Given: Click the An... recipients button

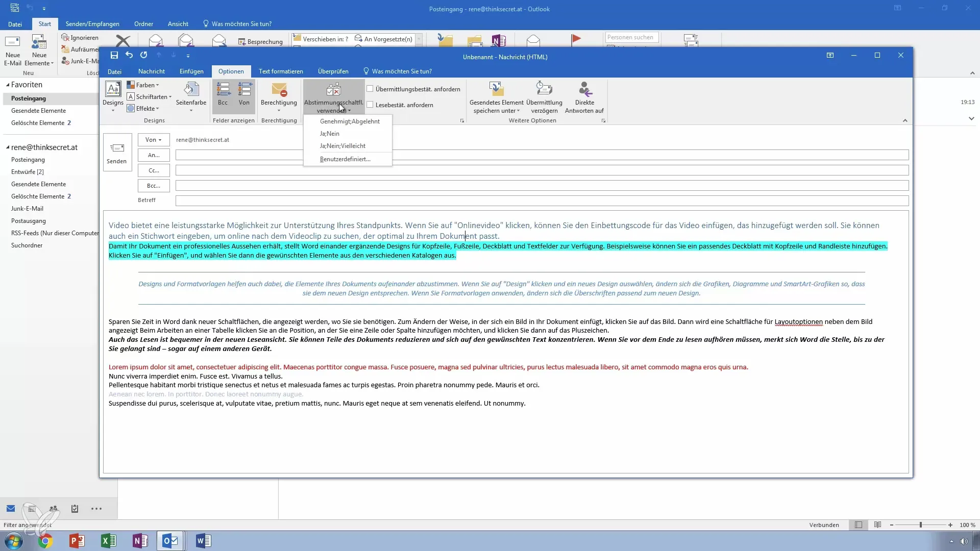Looking at the screenshot, I should 154,155.
